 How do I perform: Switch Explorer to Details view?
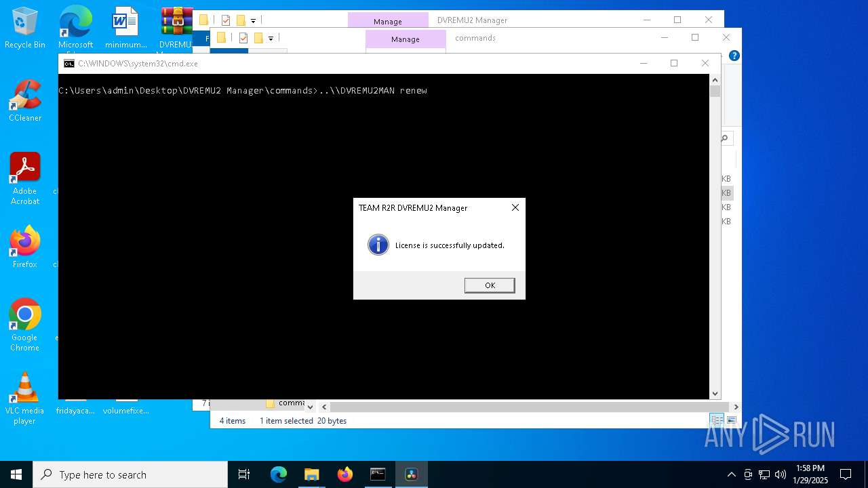(x=717, y=420)
